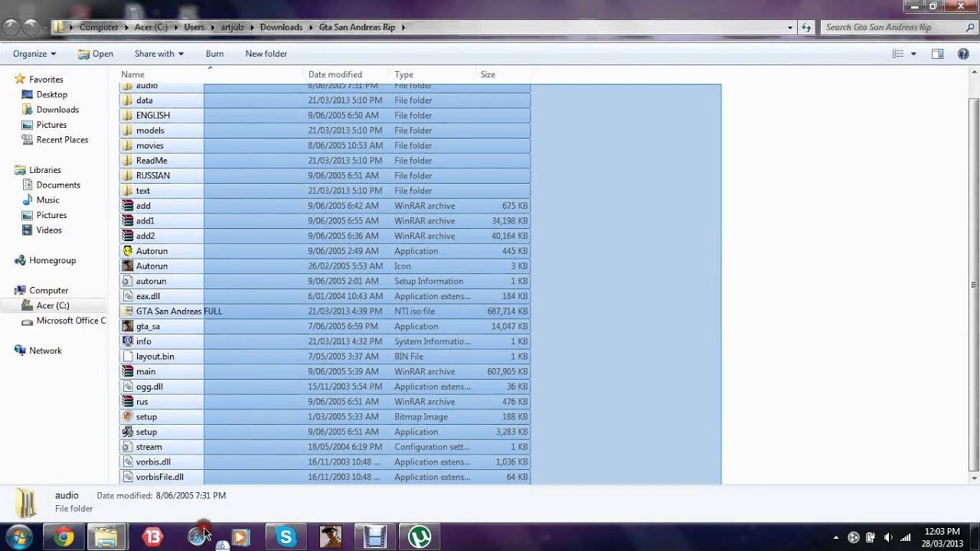Select Desktop under Favorites

tap(52, 95)
